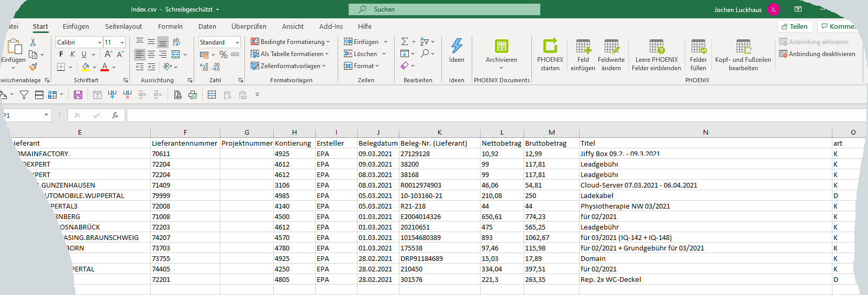Toggle bottom vertical alignment
The width and height of the screenshot is (868, 295).
[163, 42]
